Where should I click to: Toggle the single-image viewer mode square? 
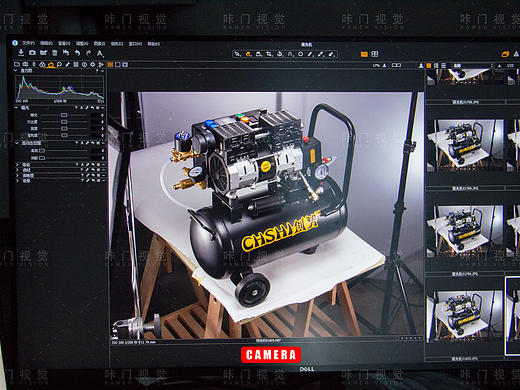pyautogui.click(x=118, y=65)
